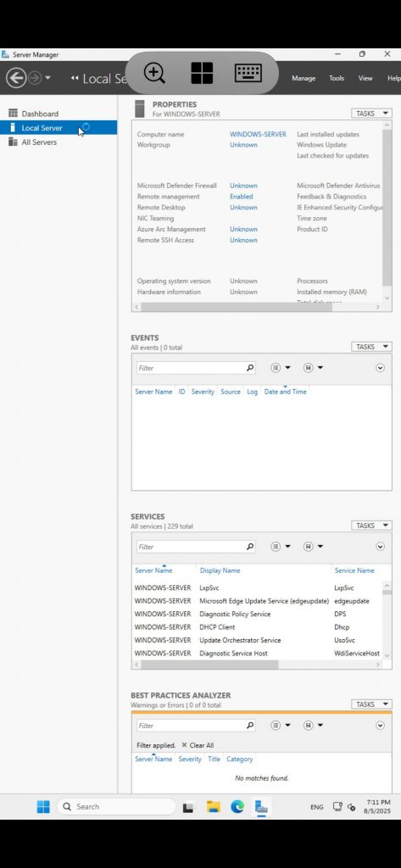Click the Remote Desktop Unknown link
The width and height of the screenshot is (401, 868).
243,207
